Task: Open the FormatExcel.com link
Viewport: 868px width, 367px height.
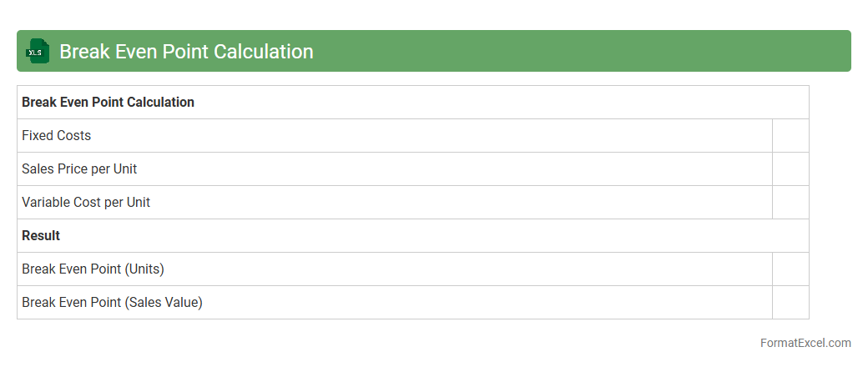Action: pyautogui.click(x=805, y=343)
